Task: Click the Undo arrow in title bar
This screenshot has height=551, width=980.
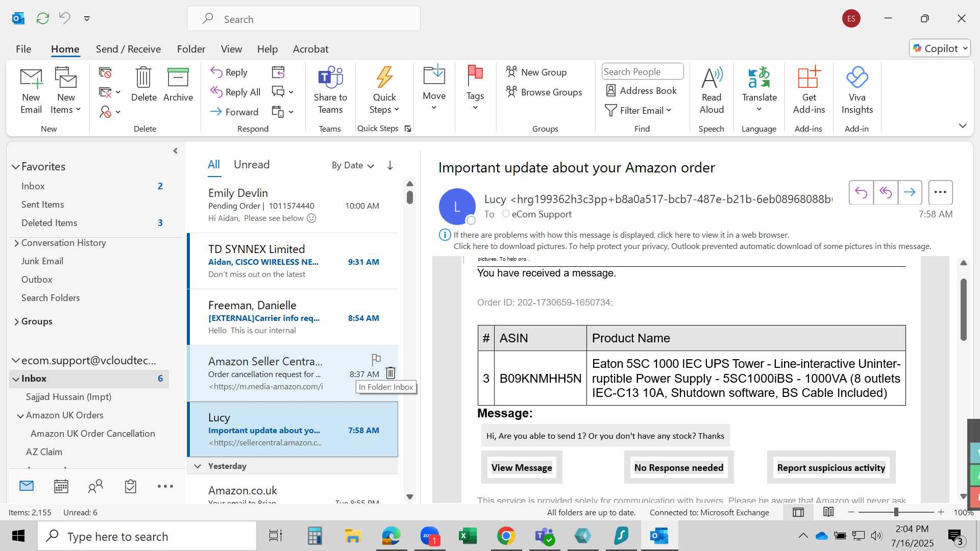Action: 65,18
